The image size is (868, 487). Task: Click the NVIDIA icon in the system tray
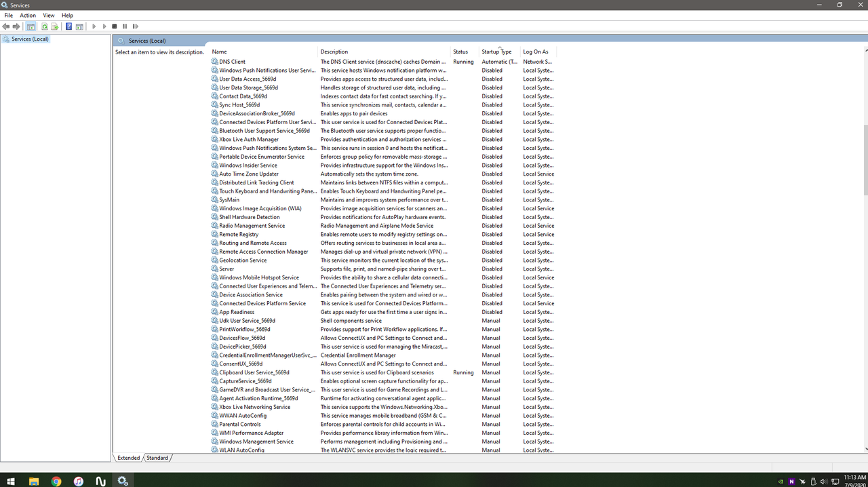781,482
